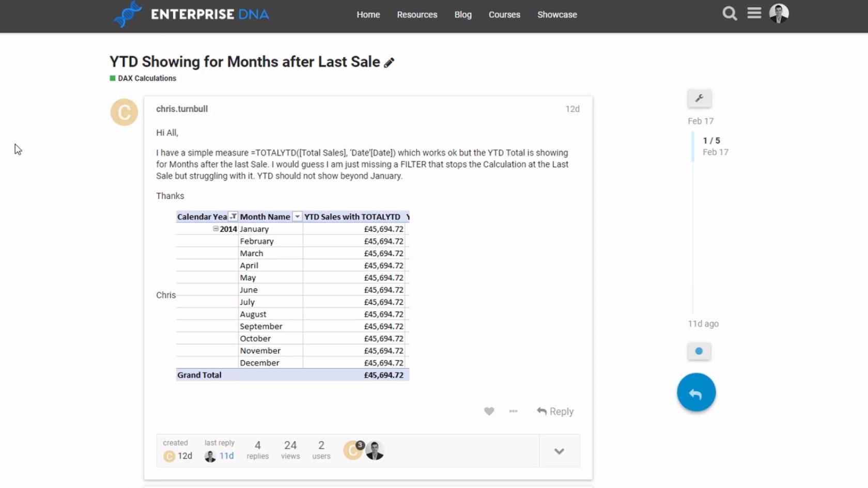The image size is (868, 488).
Task: Jump to 11d ago on timeline
Action: [703, 324]
